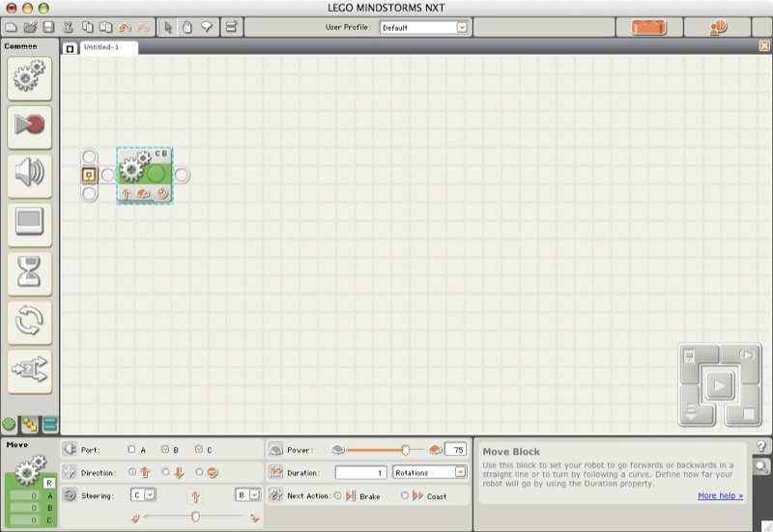Open the More help link
773x532 pixels.
[x=720, y=495]
